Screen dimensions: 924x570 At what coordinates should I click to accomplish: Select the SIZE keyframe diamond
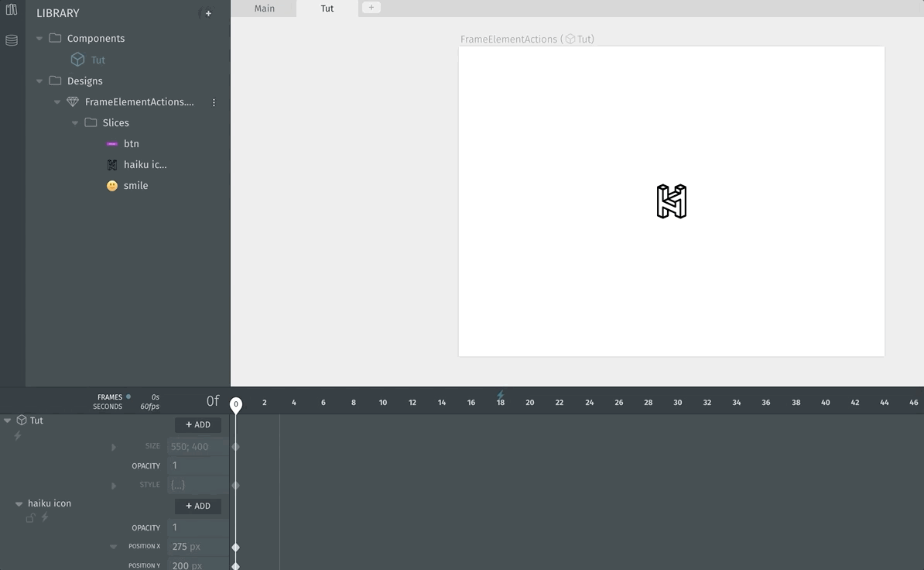pos(236,447)
